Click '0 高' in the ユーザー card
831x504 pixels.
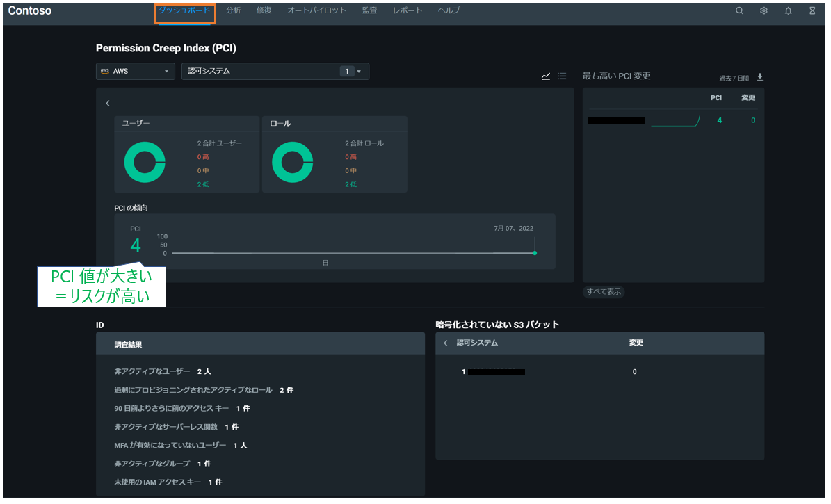pyautogui.click(x=203, y=157)
